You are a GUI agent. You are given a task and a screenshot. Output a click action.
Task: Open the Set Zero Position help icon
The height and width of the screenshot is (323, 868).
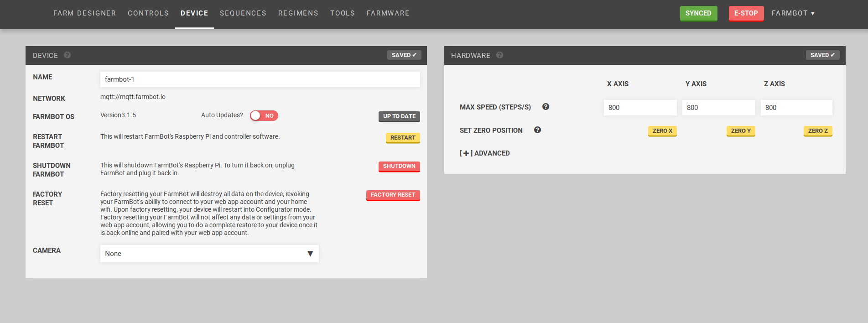pyautogui.click(x=537, y=130)
